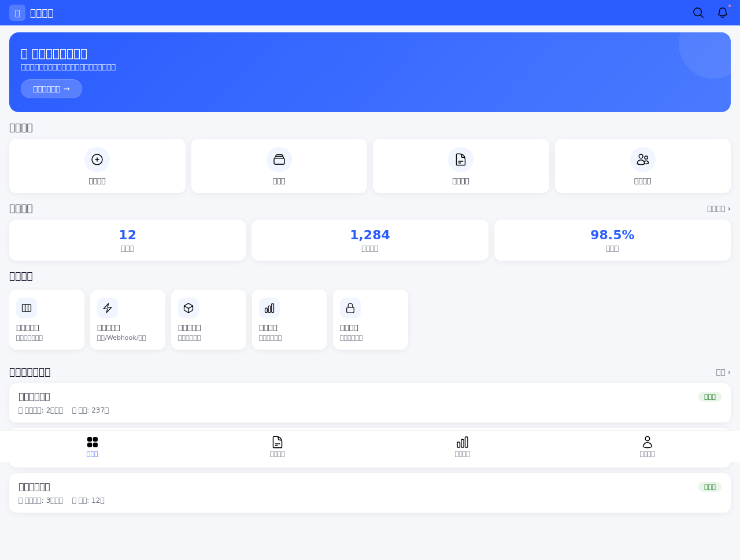Select the document tab in bottom navigation
Viewport: 740px width, 560px height.
pos(277,446)
